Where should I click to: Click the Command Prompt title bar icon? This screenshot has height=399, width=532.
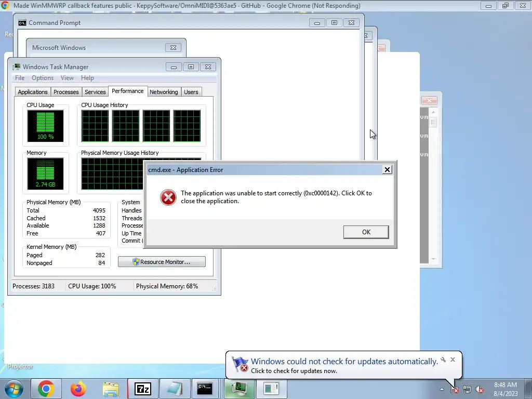[22, 23]
